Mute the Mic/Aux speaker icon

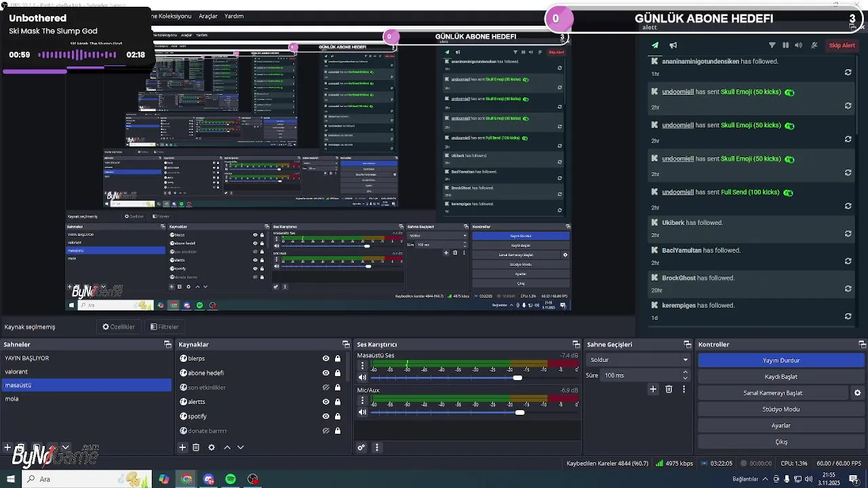point(363,412)
